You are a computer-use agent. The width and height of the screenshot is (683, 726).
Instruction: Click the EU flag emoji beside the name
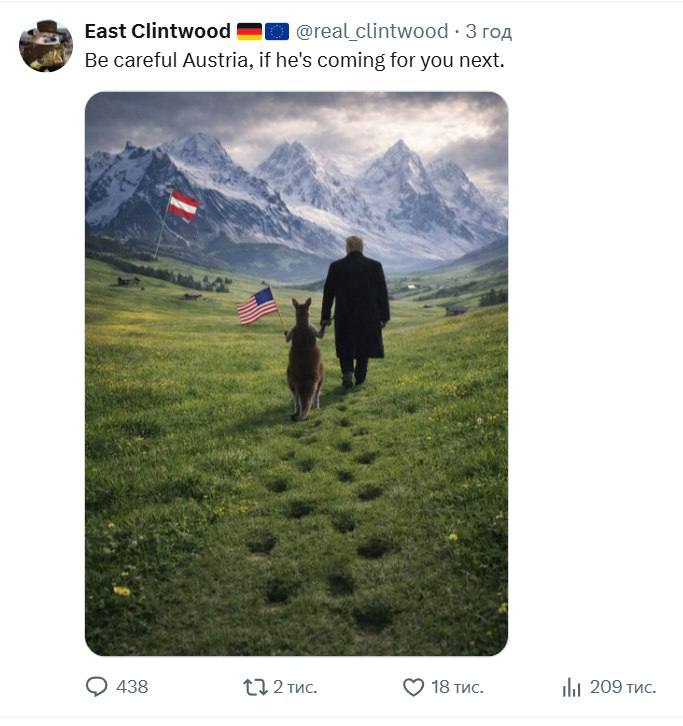[x=277, y=32]
